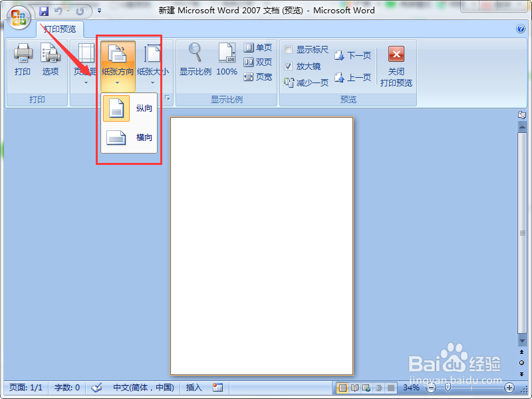Viewport: 532px width, 399px height.
Task: Go to 下一页 next page
Action: tap(352, 55)
